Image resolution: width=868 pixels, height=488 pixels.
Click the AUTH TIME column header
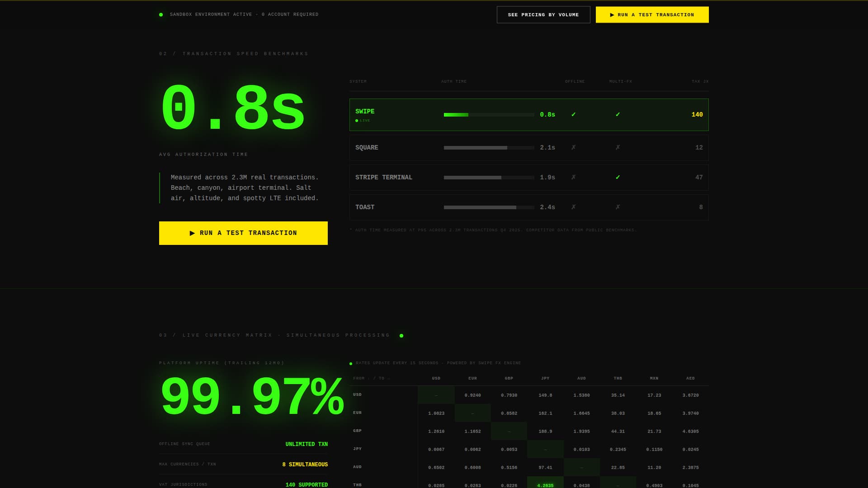[x=454, y=82]
